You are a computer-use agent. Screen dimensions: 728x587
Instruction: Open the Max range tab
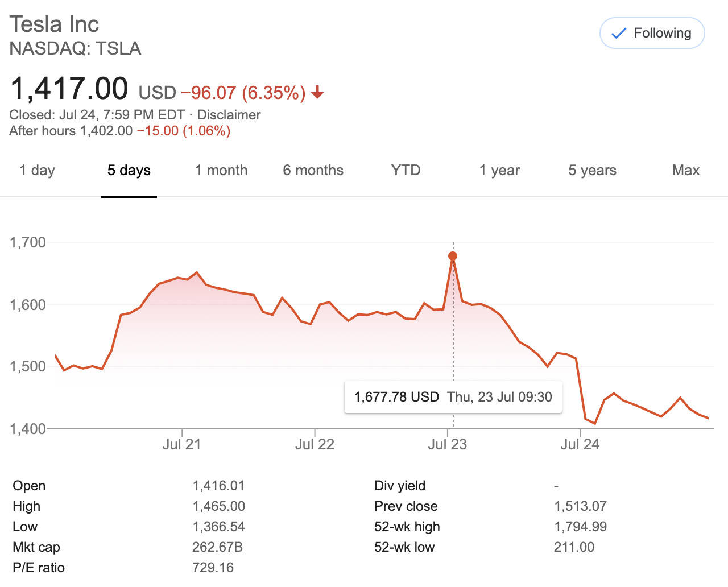click(x=685, y=170)
